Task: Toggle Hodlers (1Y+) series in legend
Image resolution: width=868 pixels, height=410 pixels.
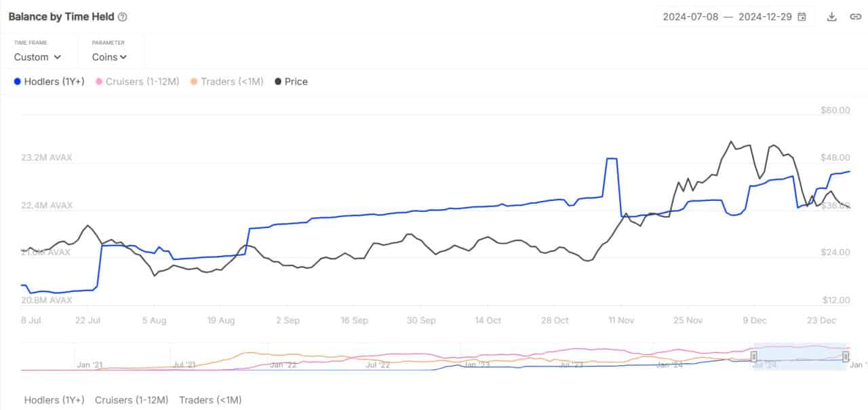Action: click(54, 81)
